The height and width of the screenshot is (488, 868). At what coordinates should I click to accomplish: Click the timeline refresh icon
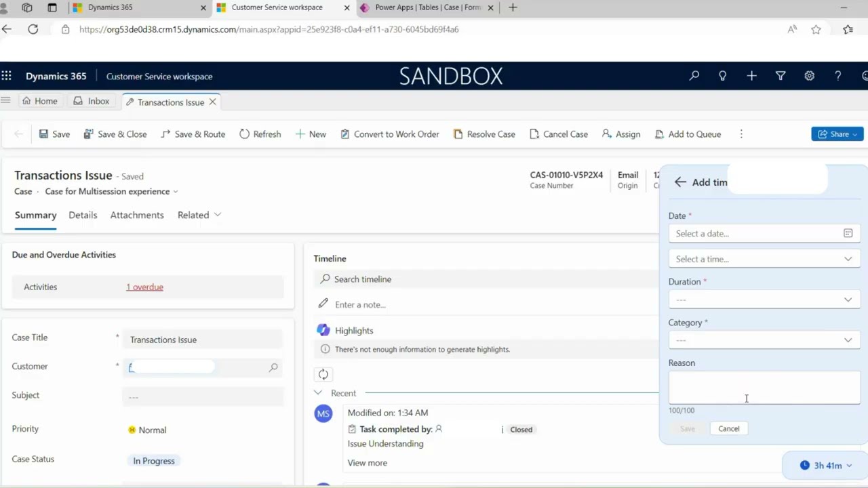pyautogui.click(x=323, y=374)
